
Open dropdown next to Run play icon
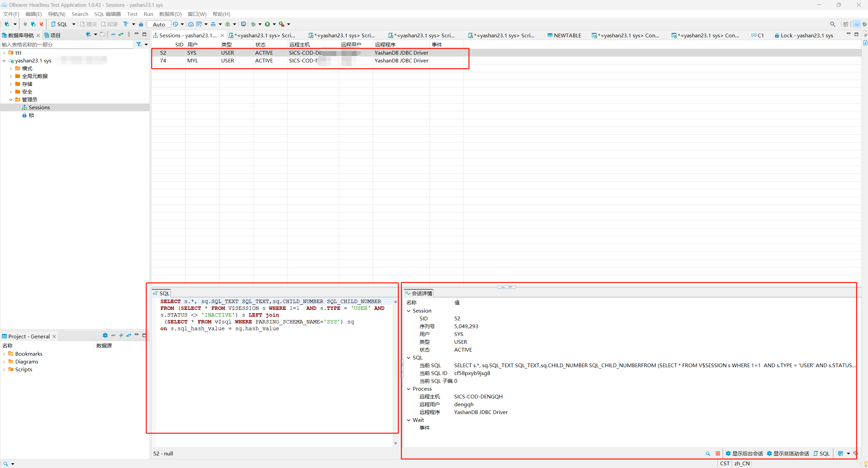274,24
